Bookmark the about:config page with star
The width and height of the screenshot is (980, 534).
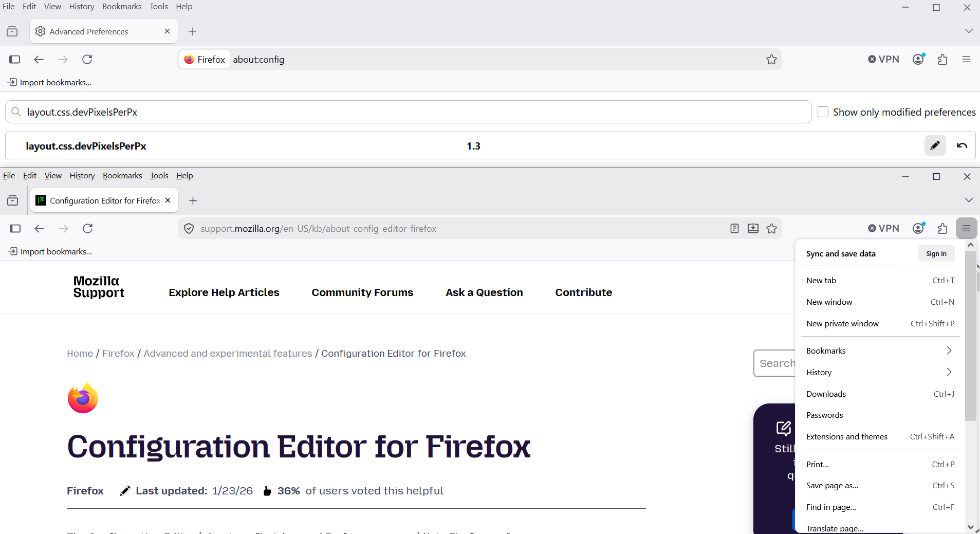tap(771, 60)
